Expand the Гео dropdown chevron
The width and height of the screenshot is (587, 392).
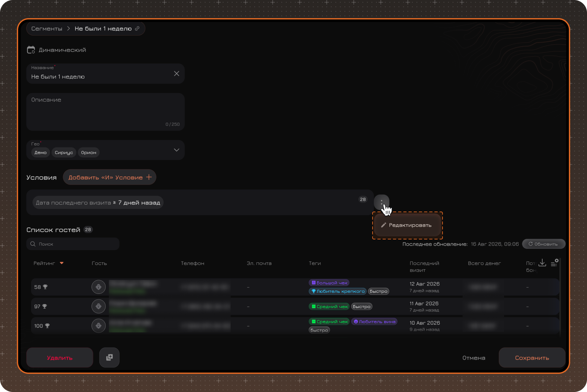(177, 150)
